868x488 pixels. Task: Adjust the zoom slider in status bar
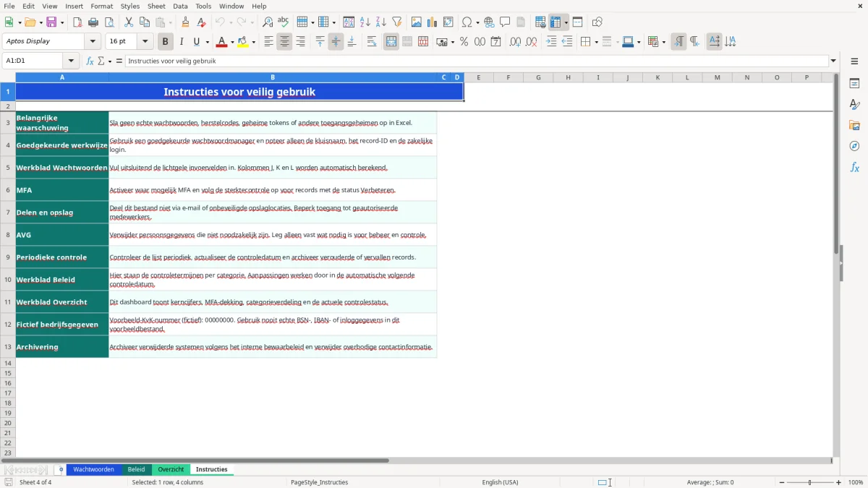(810, 482)
